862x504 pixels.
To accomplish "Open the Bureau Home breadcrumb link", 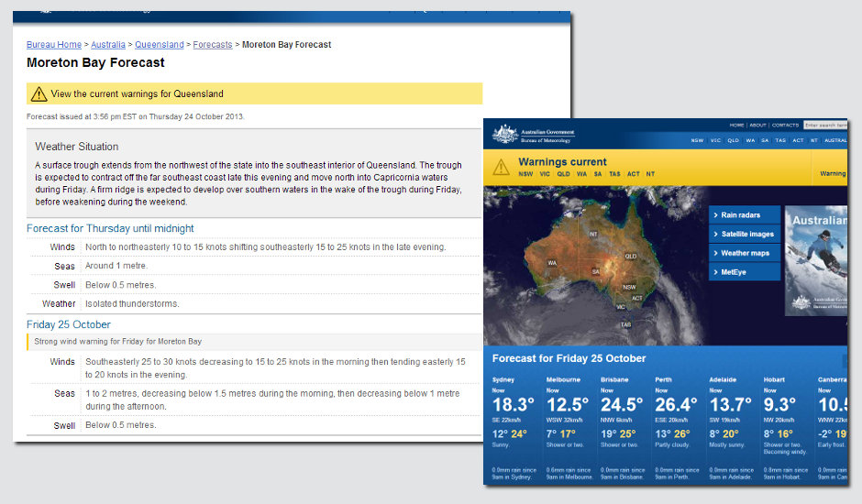I will 54,45.
